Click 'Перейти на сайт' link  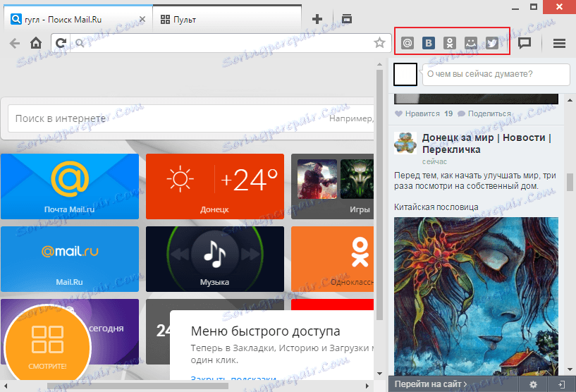431,384
